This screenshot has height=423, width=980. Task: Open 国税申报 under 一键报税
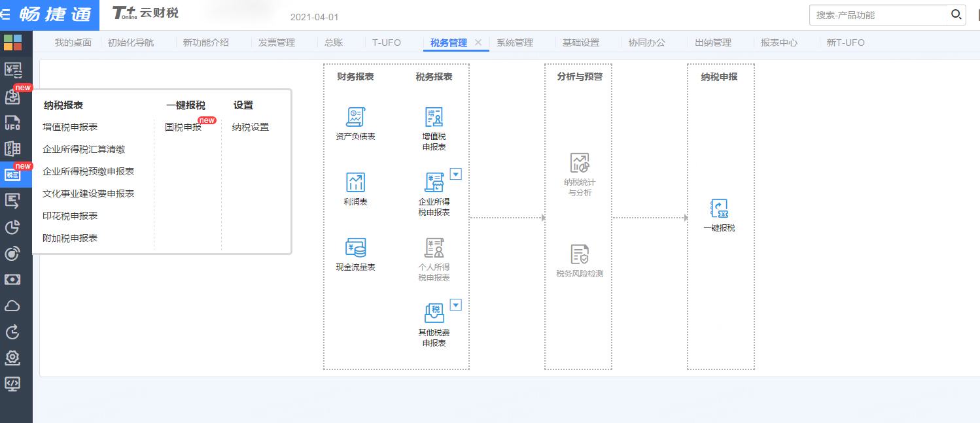(183, 127)
